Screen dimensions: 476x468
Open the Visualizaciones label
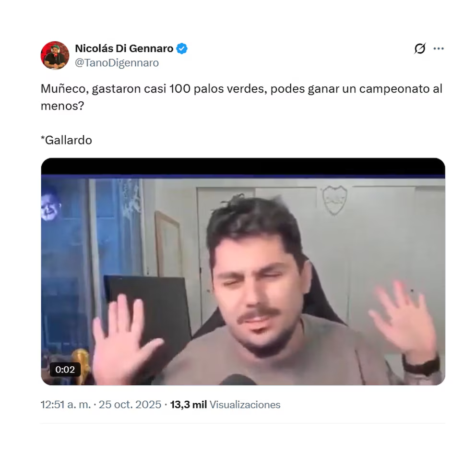(x=245, y=405)
